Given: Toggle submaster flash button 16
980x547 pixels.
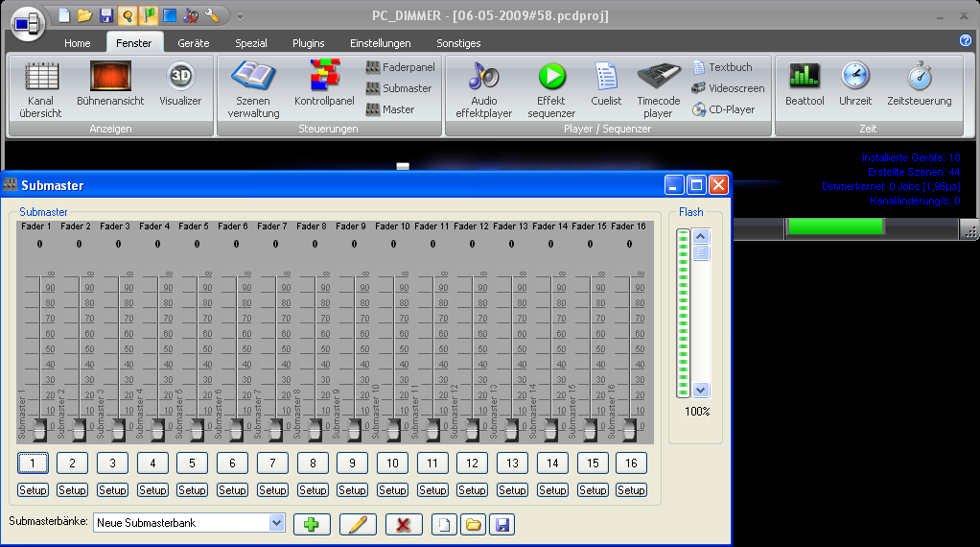Looking at the screenshot, I should pyautogui.click(x=631, y=464).
